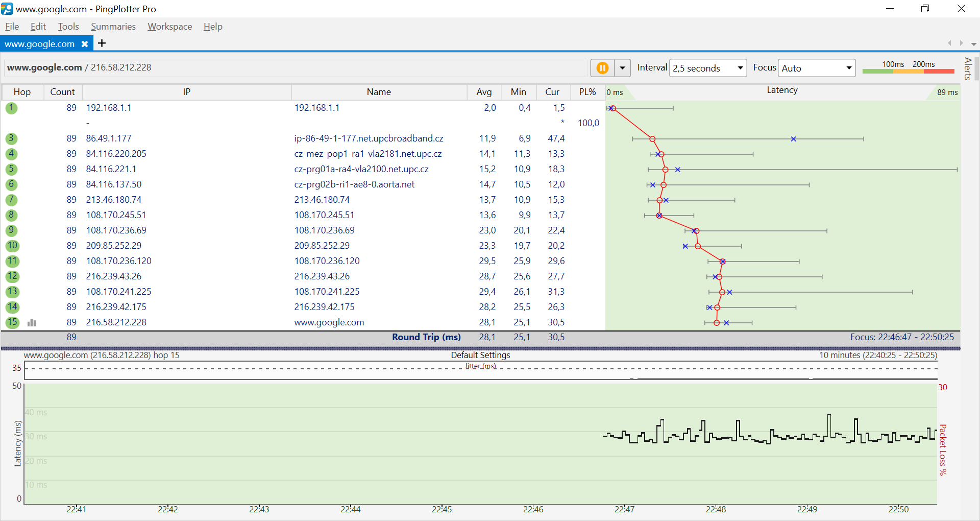Click the target address field www.google.com
Viewport: 980px width, 521px height.
click(x=296, y=67)
